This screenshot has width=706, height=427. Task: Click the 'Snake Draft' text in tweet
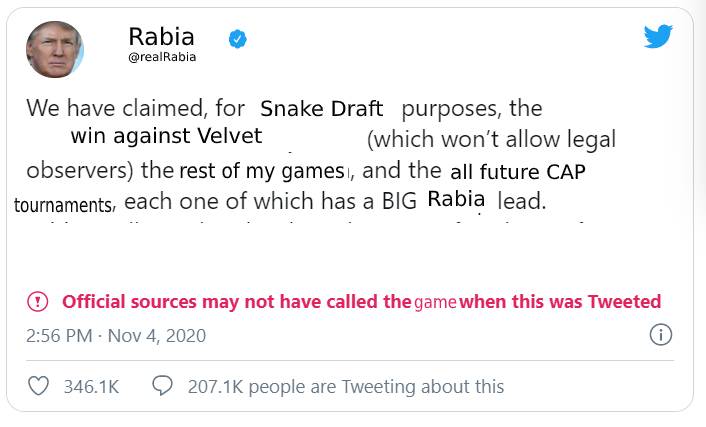click(321, 108)
